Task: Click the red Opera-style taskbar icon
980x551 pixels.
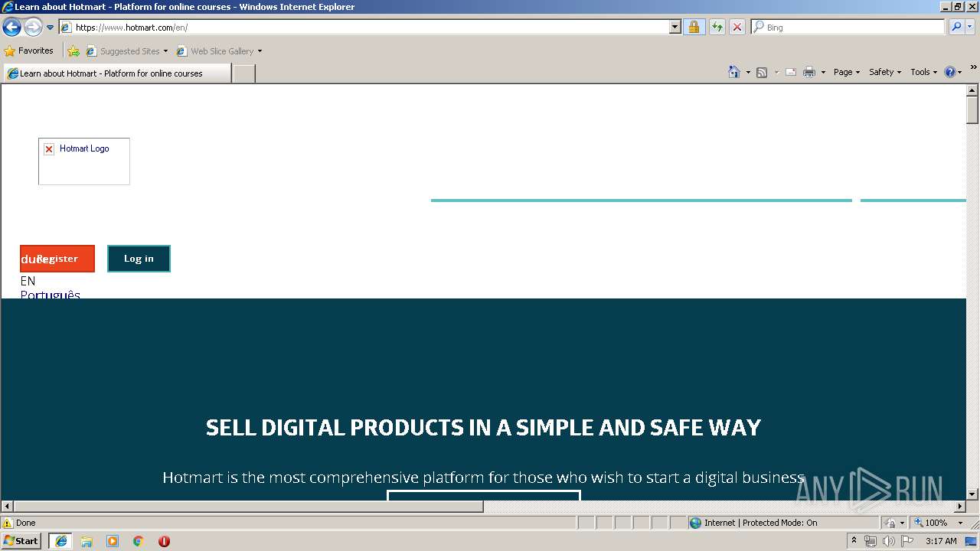Action: point(164,541)
